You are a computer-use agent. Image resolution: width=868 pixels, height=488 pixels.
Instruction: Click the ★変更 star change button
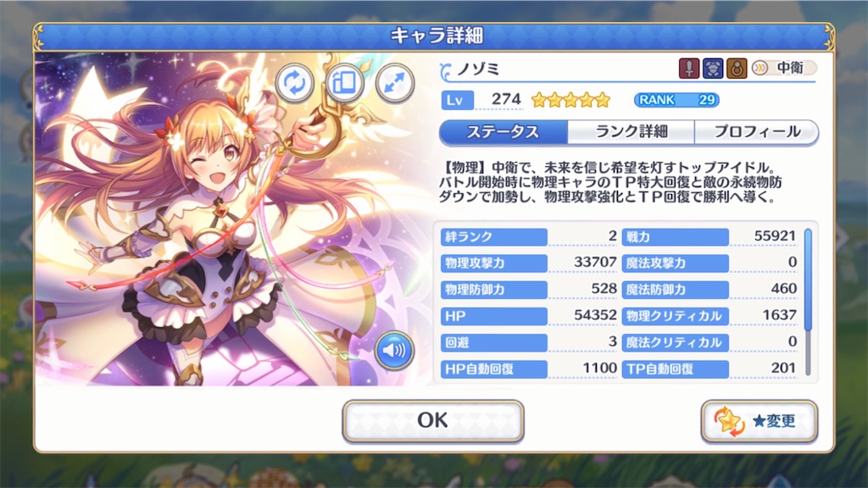click(x=759, y=421)
